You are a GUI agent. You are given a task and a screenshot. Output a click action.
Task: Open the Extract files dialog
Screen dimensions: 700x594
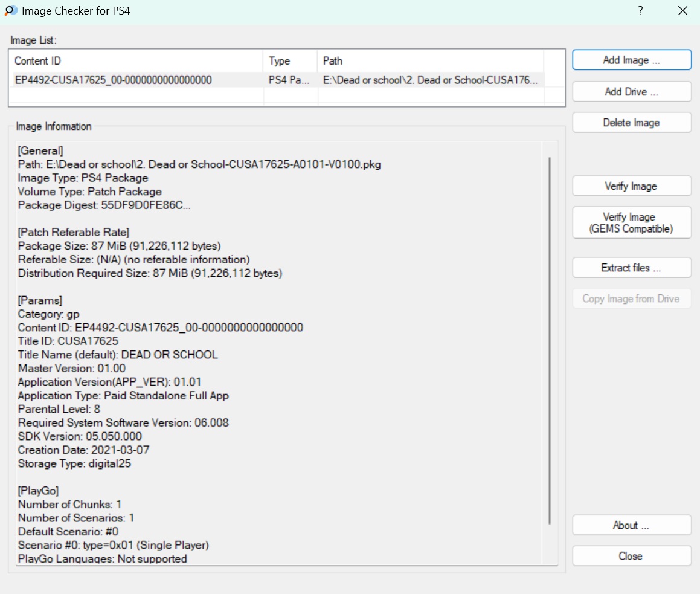(631, 268)
